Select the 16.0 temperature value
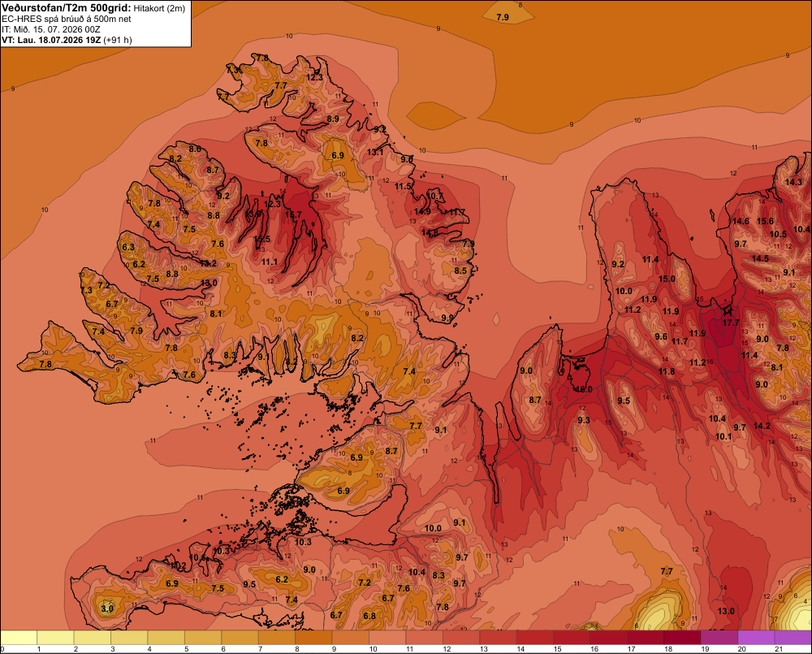Viewport: 812px width, 654px height. click(x=584, y=390)
